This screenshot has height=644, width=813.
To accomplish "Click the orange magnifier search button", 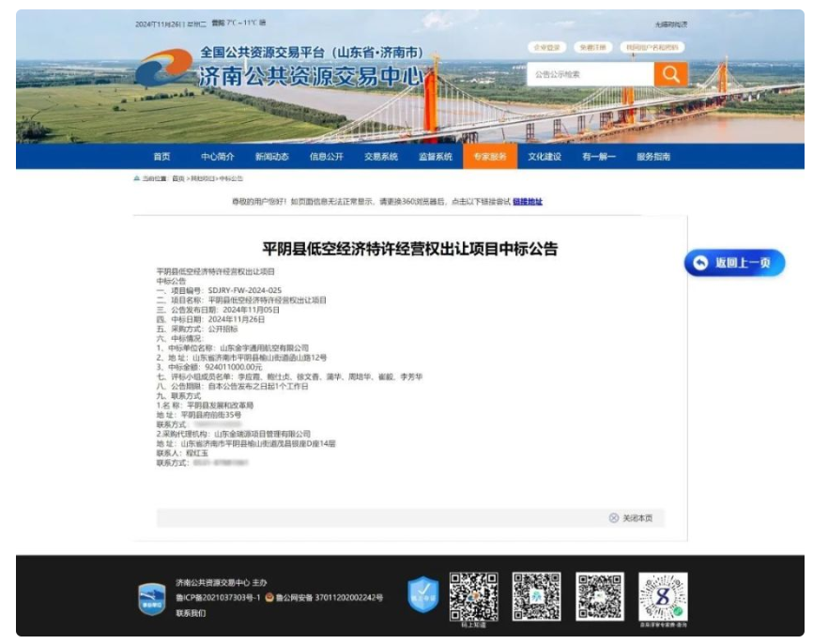I will [x=670, y=74].
